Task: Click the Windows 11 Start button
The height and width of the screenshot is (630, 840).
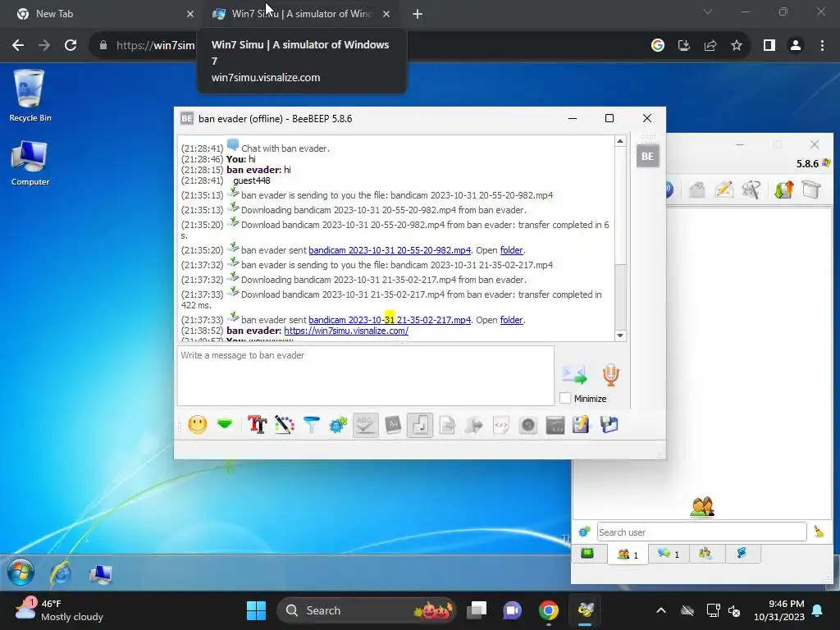Action: click(x=256, y=610)
